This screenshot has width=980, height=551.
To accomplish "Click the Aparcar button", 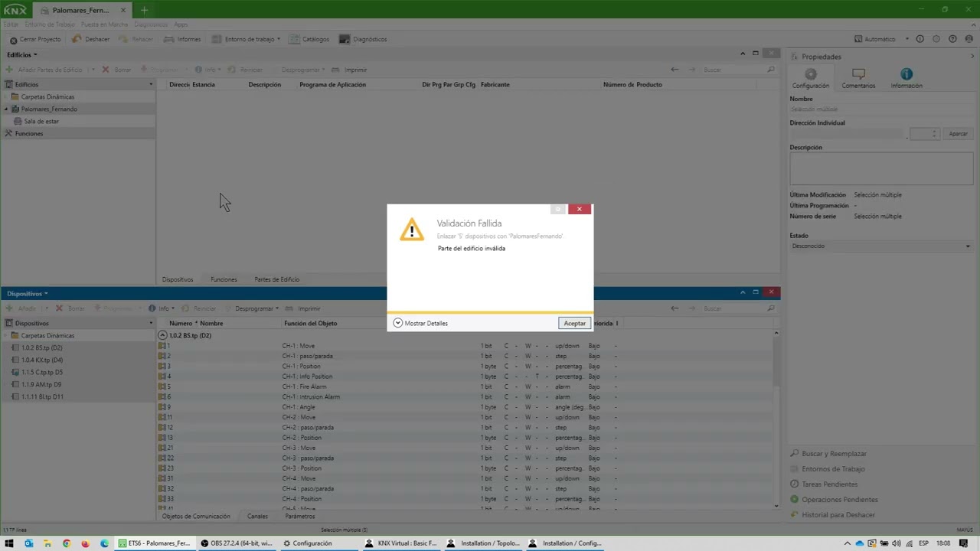I will 959,134.
